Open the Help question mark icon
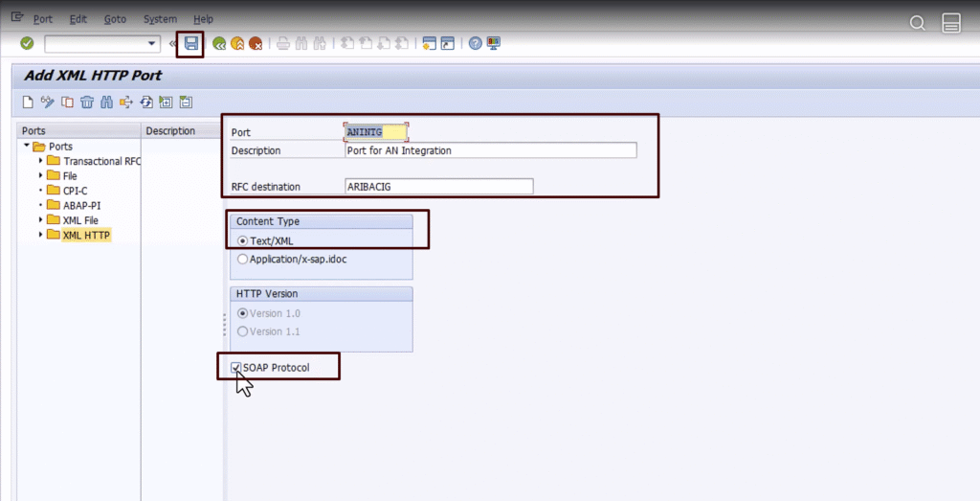980x501 pixels. point(475,43)
